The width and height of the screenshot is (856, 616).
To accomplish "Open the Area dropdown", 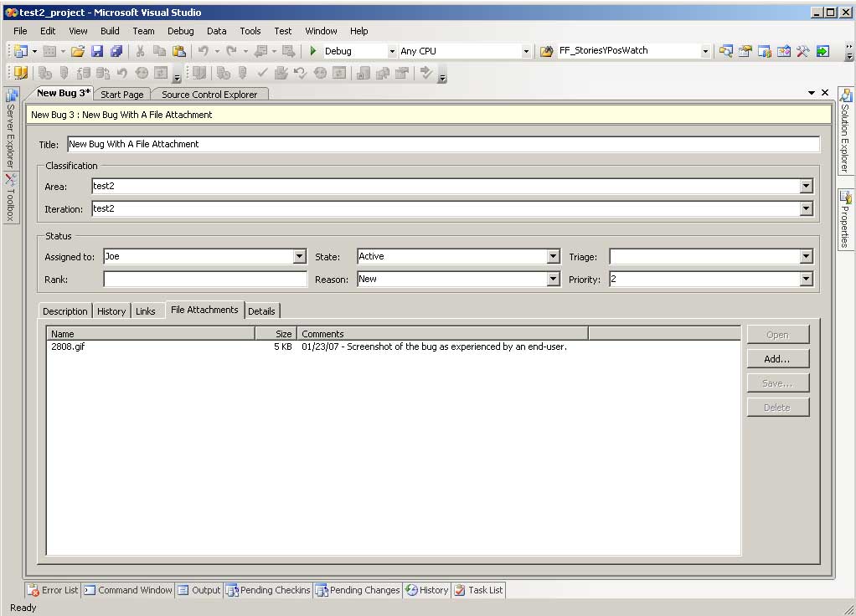I will 806,186.
